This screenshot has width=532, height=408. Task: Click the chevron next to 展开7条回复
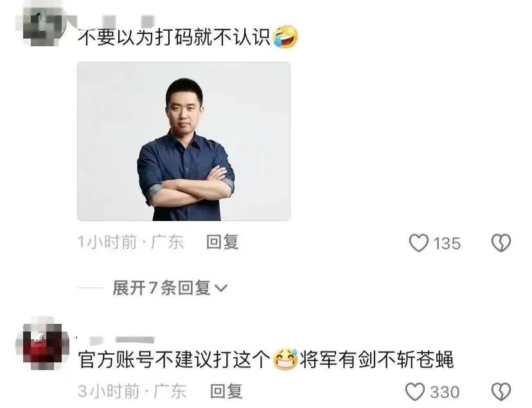click(221, 288)
